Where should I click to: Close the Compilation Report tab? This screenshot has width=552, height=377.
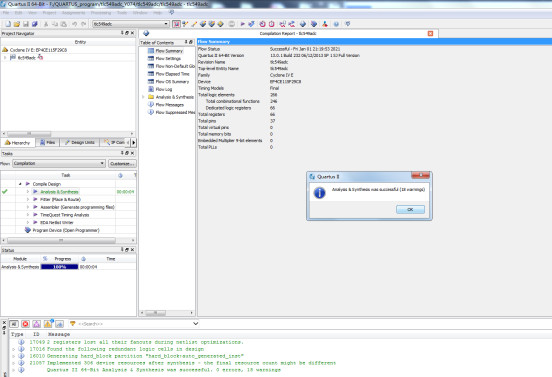coord(431,33)
